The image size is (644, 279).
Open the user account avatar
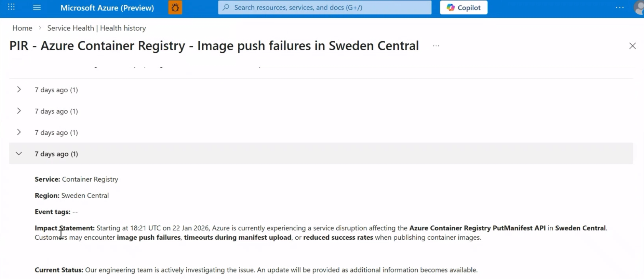point(639,8)
